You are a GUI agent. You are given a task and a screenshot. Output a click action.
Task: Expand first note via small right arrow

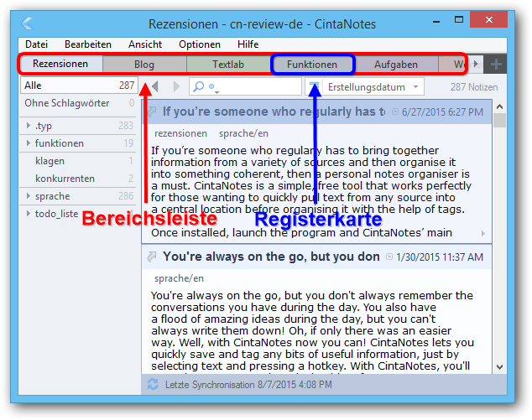point(483,233)
